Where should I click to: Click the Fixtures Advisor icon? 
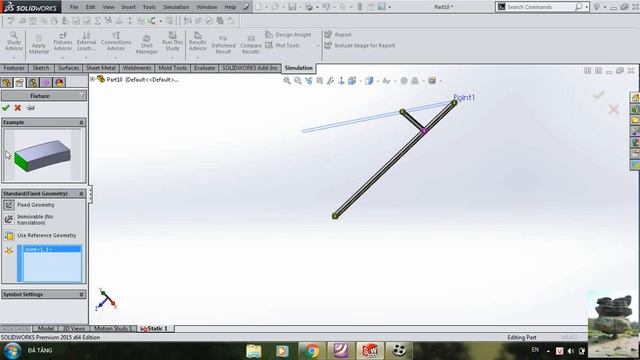pos(62,36)
